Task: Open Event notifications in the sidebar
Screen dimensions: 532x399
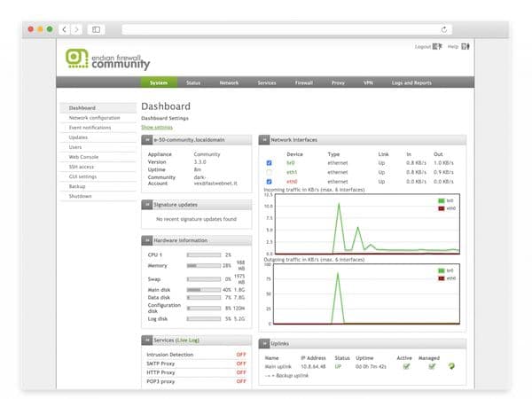Action: pos(98,128)
